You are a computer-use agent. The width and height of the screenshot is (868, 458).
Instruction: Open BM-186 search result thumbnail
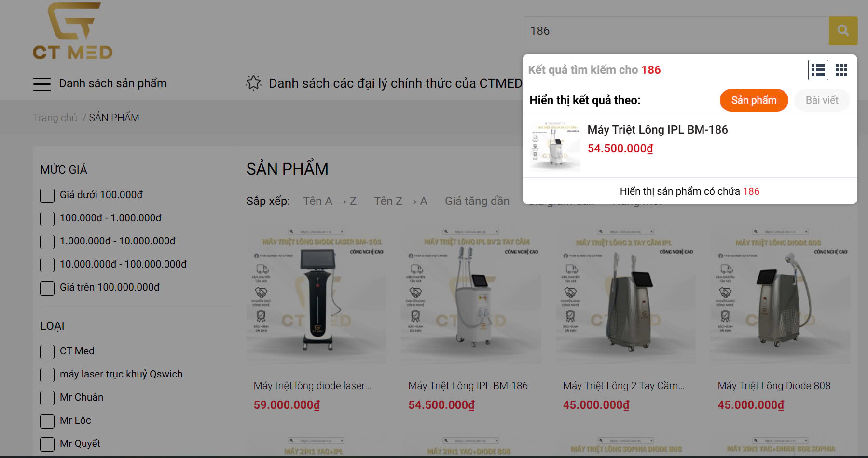pos(555,147)
